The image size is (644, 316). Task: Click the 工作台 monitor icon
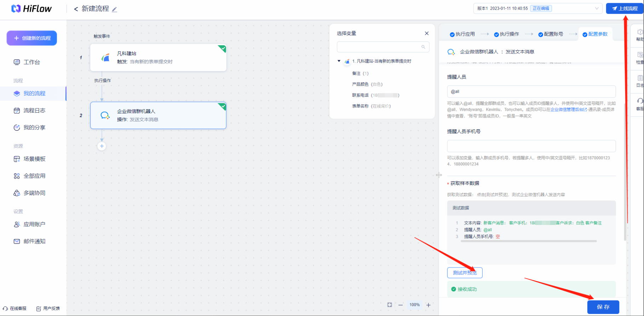17,62
